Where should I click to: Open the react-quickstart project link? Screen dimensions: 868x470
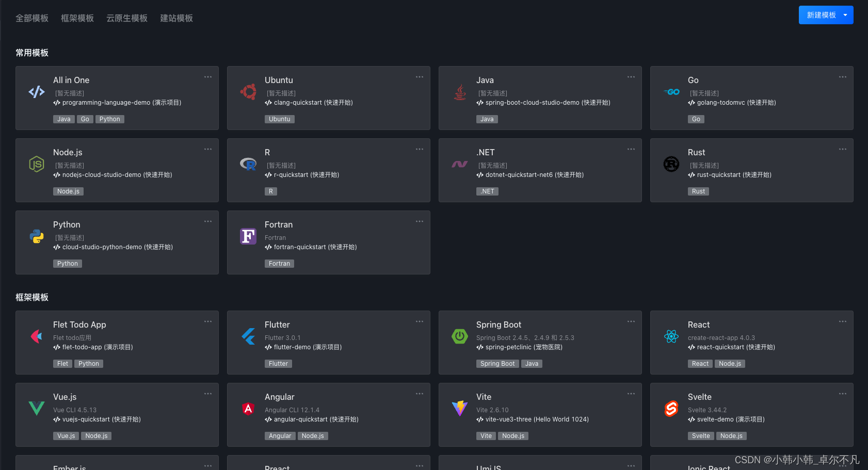pos(731,347)
